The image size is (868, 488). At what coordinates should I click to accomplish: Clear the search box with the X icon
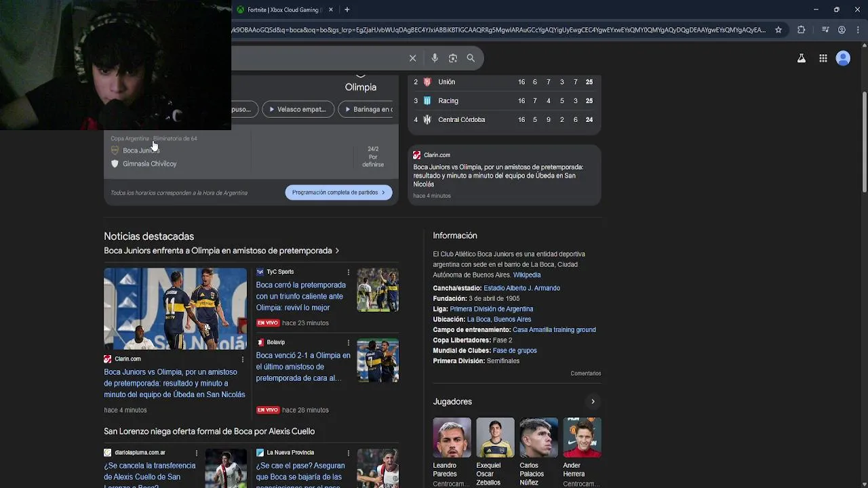412,58
